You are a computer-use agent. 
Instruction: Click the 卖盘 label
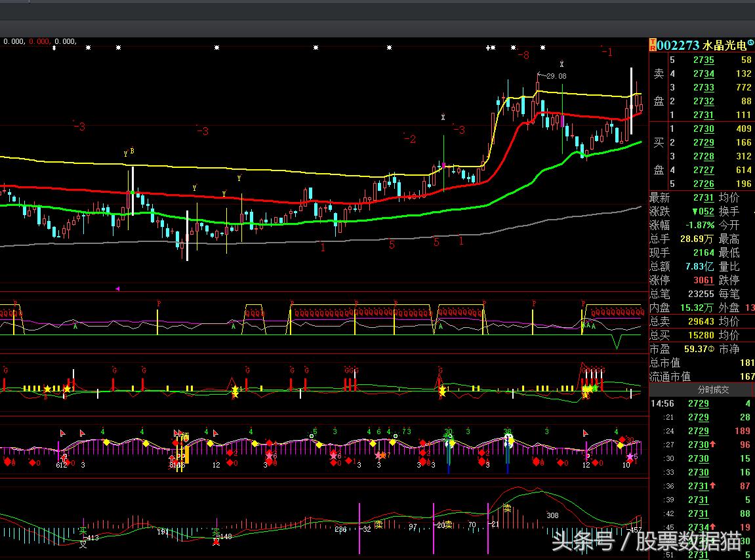point(659,87)
